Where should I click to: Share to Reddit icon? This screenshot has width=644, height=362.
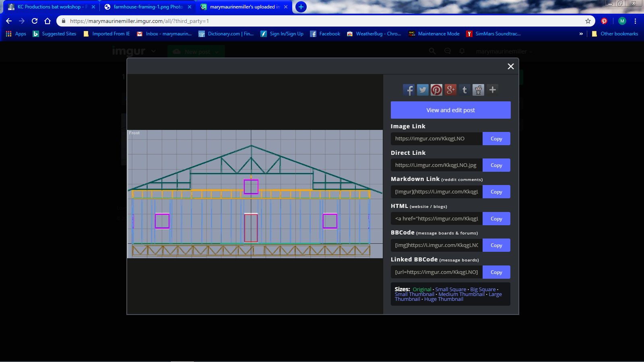(x=478, y=90)
